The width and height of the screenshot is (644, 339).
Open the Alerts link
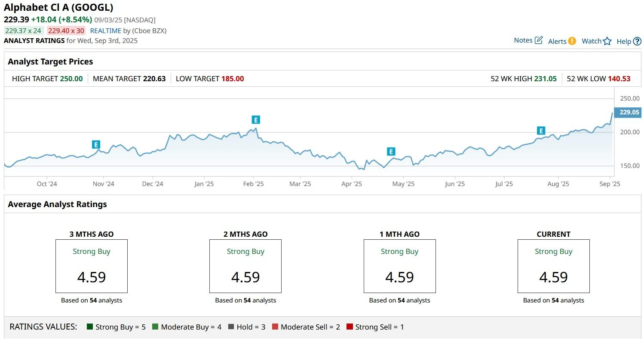tap(557, 41)
